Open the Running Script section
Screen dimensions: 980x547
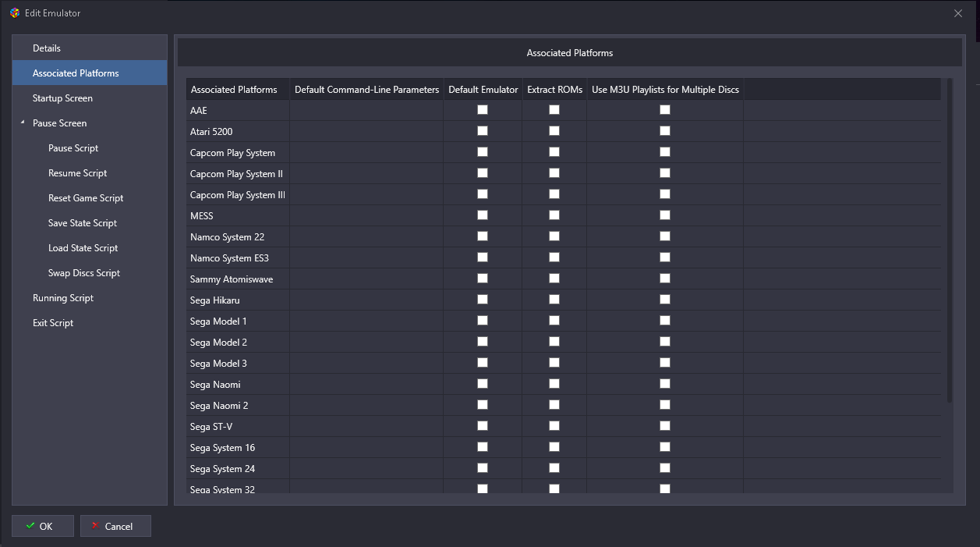63,298
